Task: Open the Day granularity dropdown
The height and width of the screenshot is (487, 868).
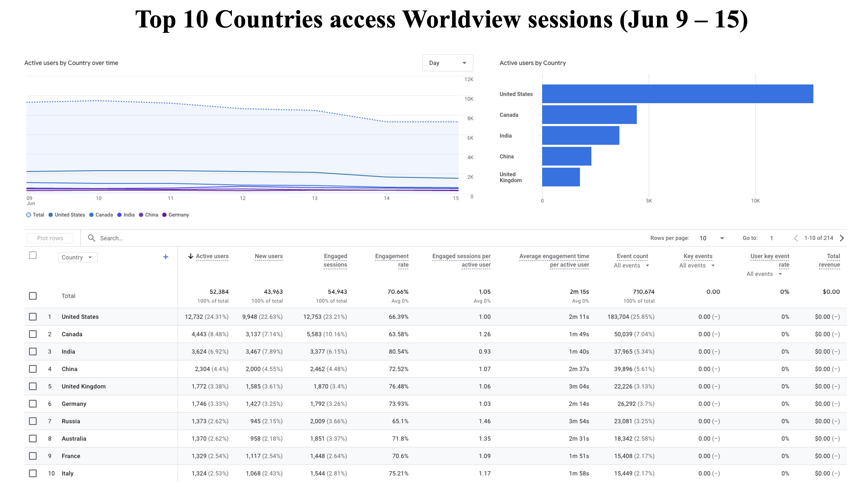Action: 448,63
